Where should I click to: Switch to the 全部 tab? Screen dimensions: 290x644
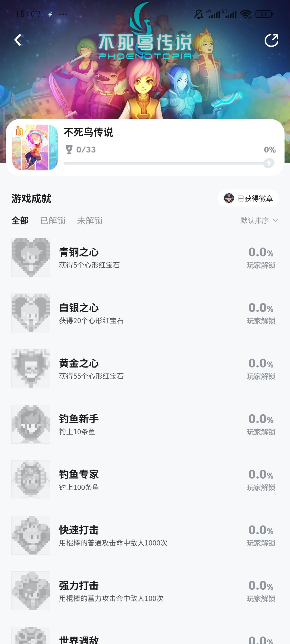pyautogui.click(x=20, y=221)
